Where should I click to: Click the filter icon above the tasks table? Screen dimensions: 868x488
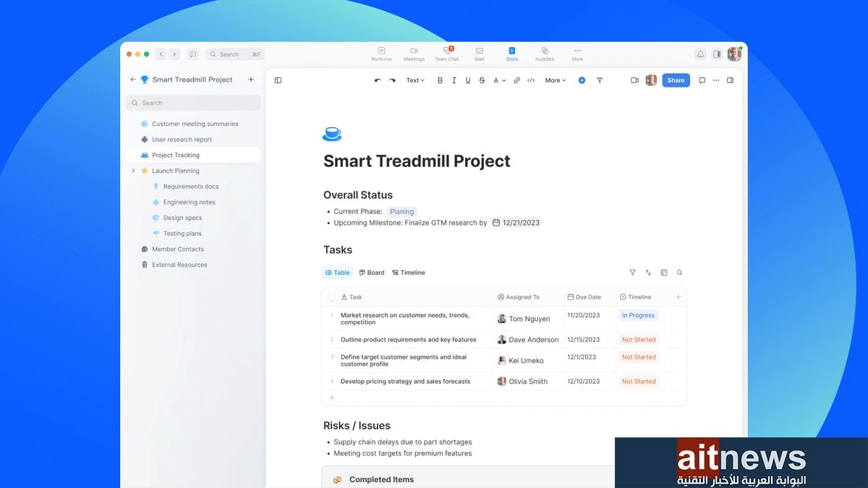[632, 273]
